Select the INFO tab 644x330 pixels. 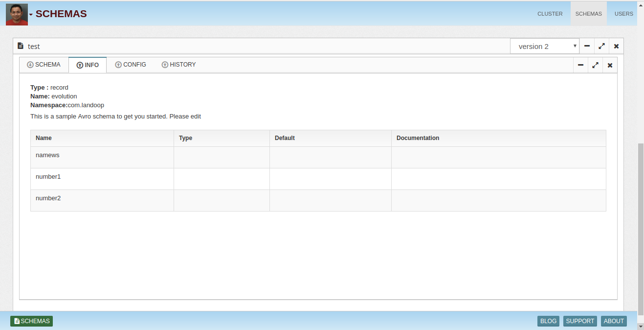[88, 65]
